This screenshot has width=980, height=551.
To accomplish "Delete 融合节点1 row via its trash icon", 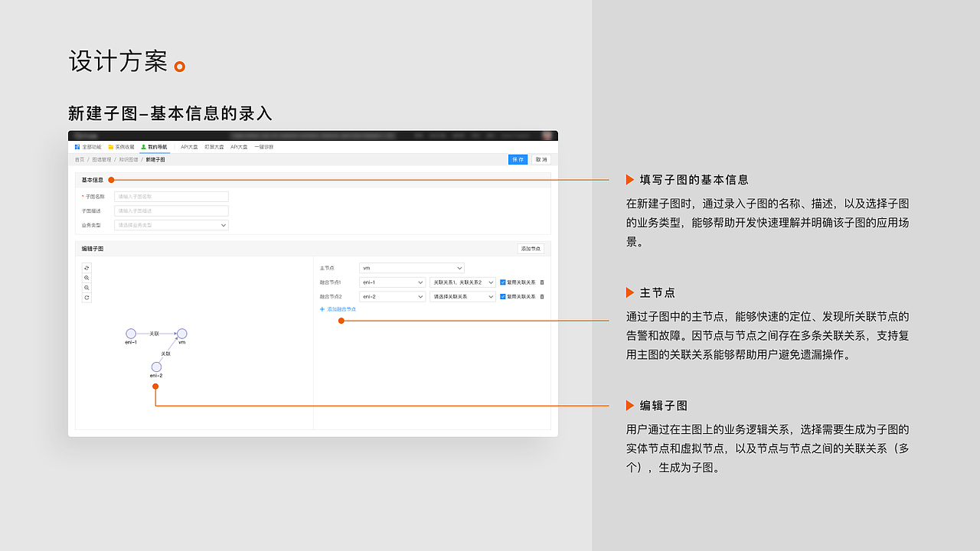I will (x=541, y=282).
